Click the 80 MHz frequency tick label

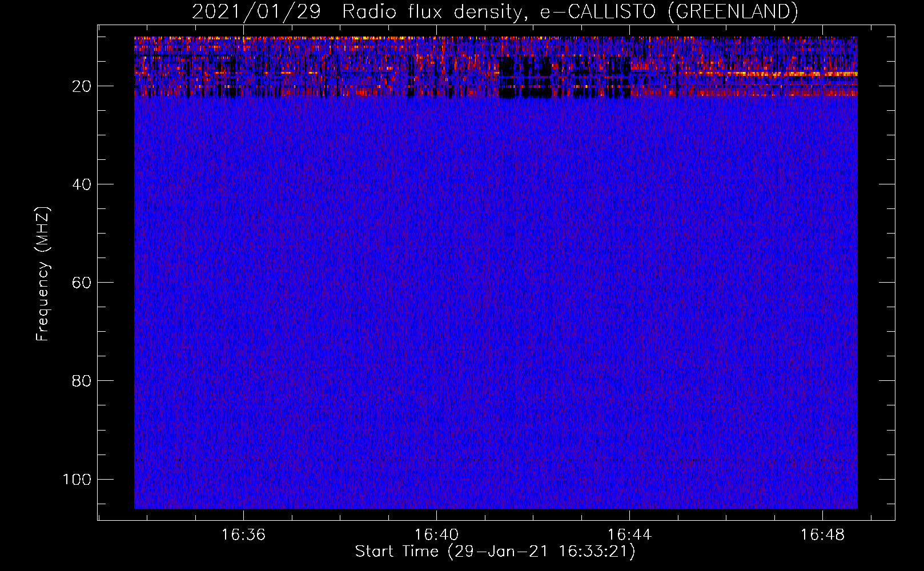[82, 381]
